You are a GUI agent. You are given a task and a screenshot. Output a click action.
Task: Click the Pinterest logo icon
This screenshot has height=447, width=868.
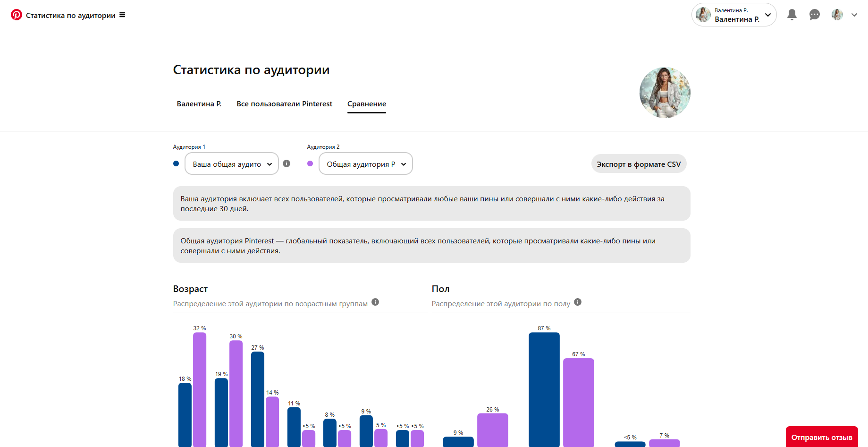pos(17,15)
